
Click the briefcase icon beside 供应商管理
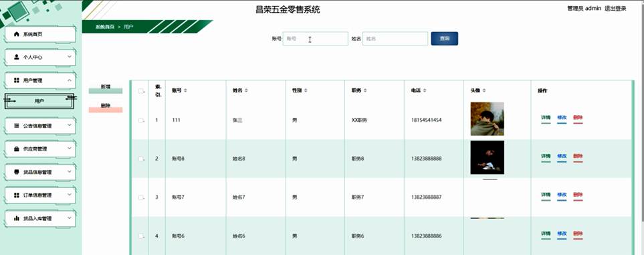point(17,149)
